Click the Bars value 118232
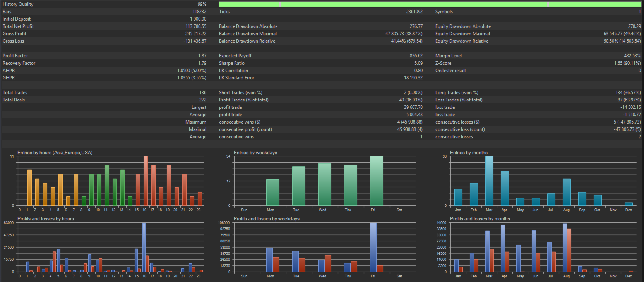 pyautogui.click(x=199, y=12)
